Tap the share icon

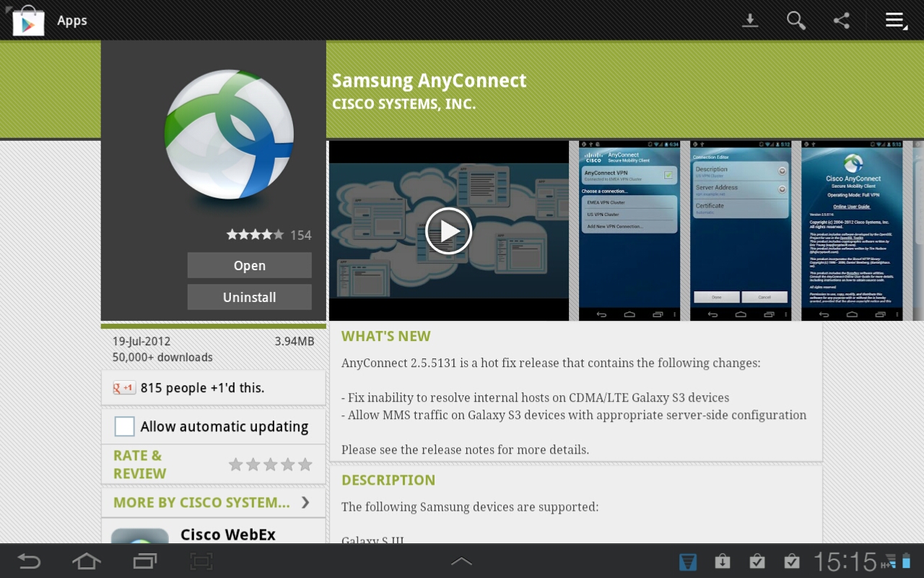[x=842, y=20]
